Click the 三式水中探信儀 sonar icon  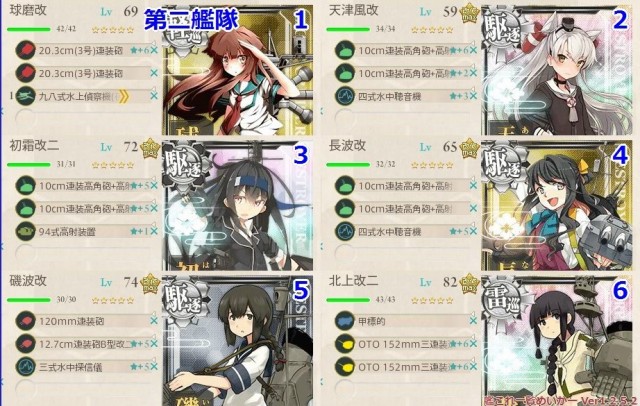coord(25,366)
